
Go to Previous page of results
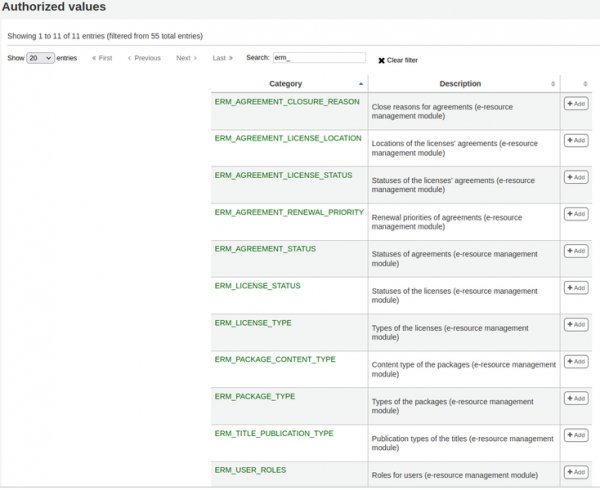[143, 58]
